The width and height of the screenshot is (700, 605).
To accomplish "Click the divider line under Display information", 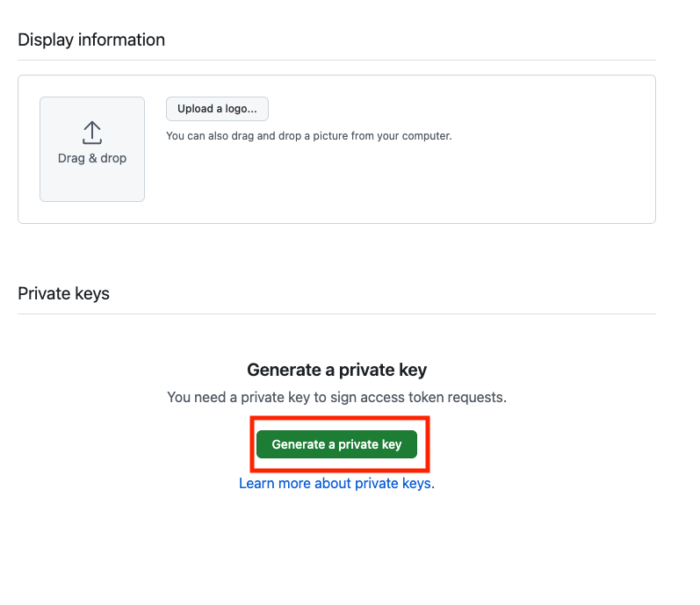I will tap(336, 60).
